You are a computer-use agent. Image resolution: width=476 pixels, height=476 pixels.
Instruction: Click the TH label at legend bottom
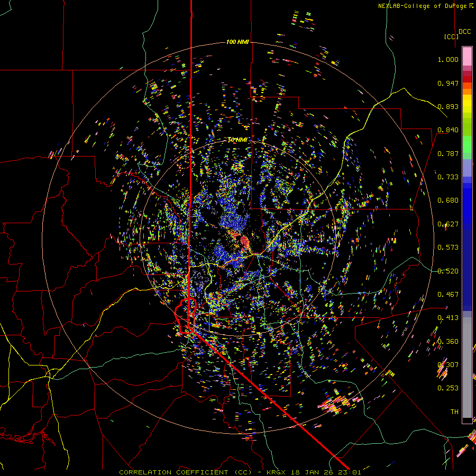click(454, 412)
